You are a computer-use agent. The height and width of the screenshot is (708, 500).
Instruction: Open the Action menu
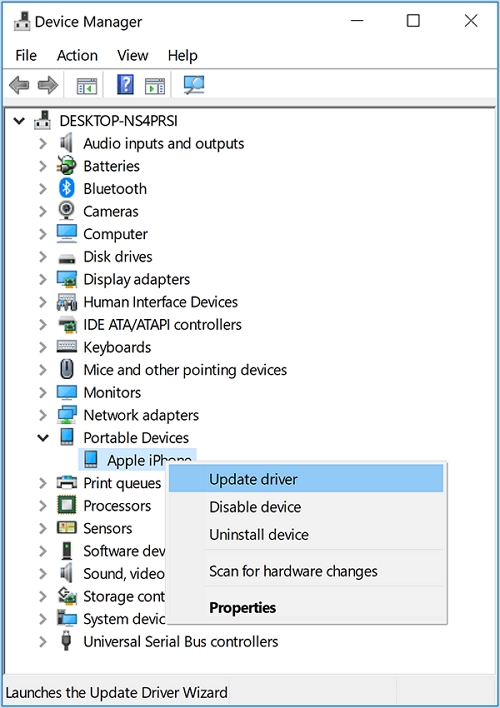[x=77, y=55]
